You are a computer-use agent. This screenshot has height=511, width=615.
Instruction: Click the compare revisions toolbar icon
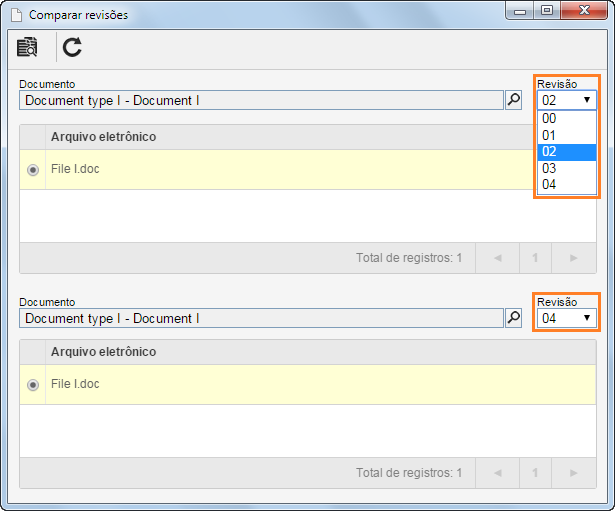(27, 47)
